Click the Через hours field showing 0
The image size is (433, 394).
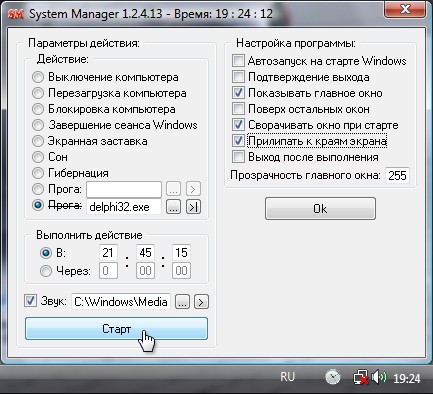[x=108, y=270]
